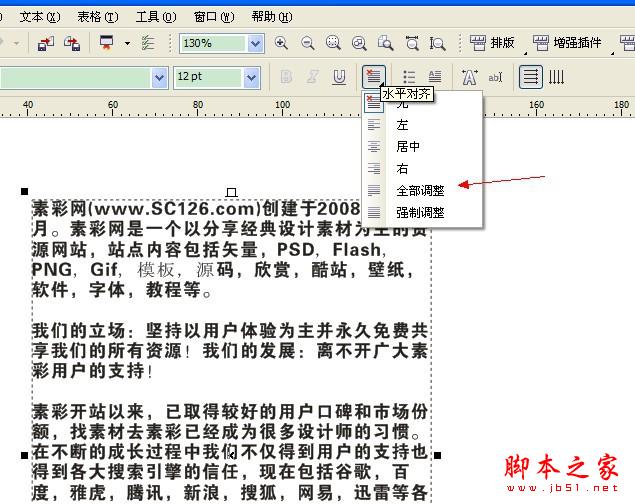Select 全部调整 alignment option
The image size is (635, 504).
pyautogui.click(x=420, y=190)
